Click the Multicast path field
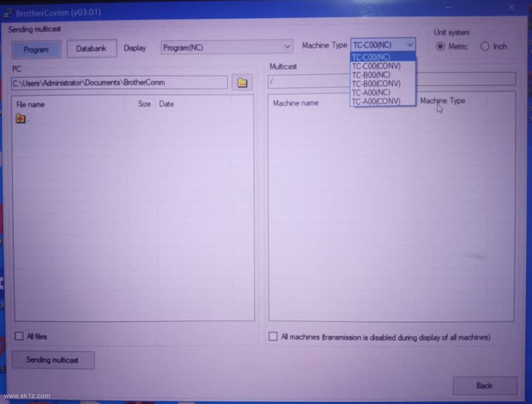This screenshot has height=404, width=532. 392,80
